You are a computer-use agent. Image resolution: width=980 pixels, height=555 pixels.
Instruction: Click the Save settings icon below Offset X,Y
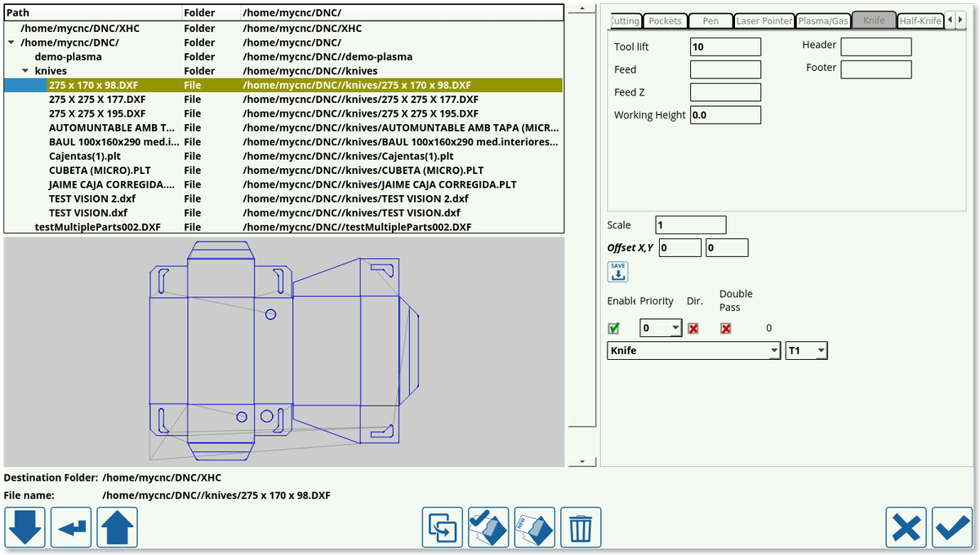point(617,271)
